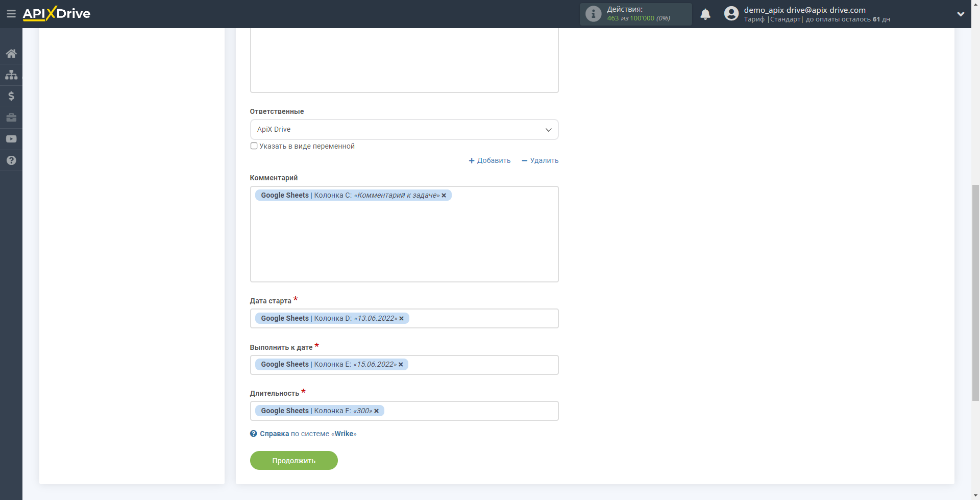The width and height of the screenshot is (980, 500).
Task: Open Справка по системе Wrike link
Action: pyautogui.click(x=308, y=434)
